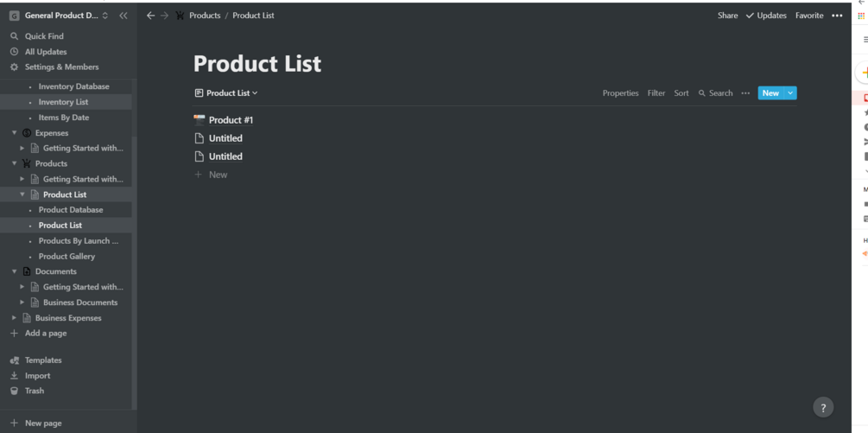Screen dimensions: 868x433
Task: Open the New button dropdown arrow
Action: pyautogui.click(x=790, y=93)
